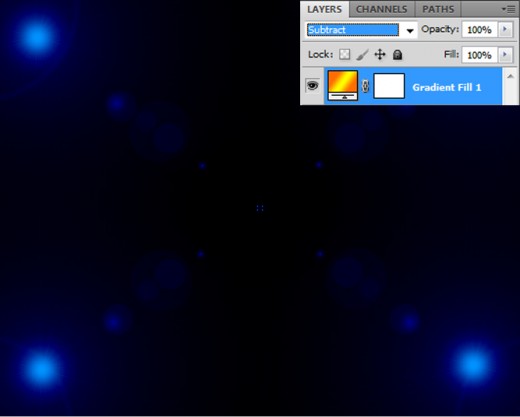Switch to the Paths tab
Screen dimensions: 520x417
click(x=438, y=9)
